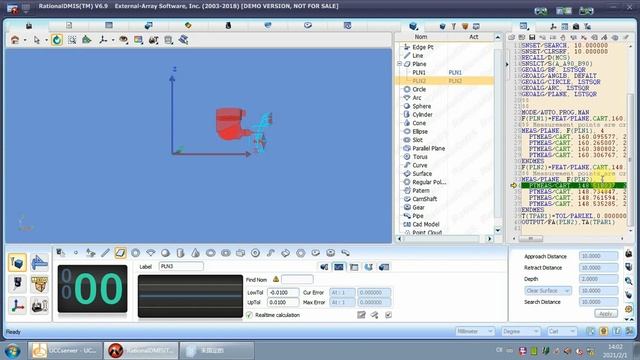The image size is (640, 360).
Task: Select the Plane measurement tool icon
Action: pos(120,253)
